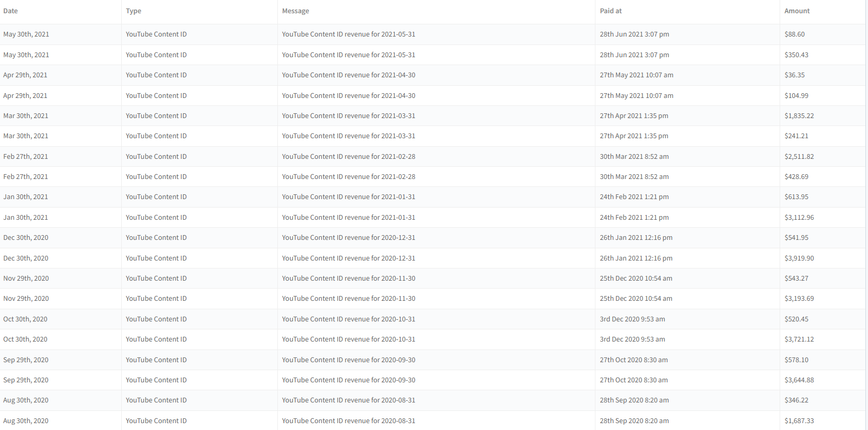Click Nov 29th, 2020 date in $543.27 row
868x430 pixels.
tap(26, 279)
